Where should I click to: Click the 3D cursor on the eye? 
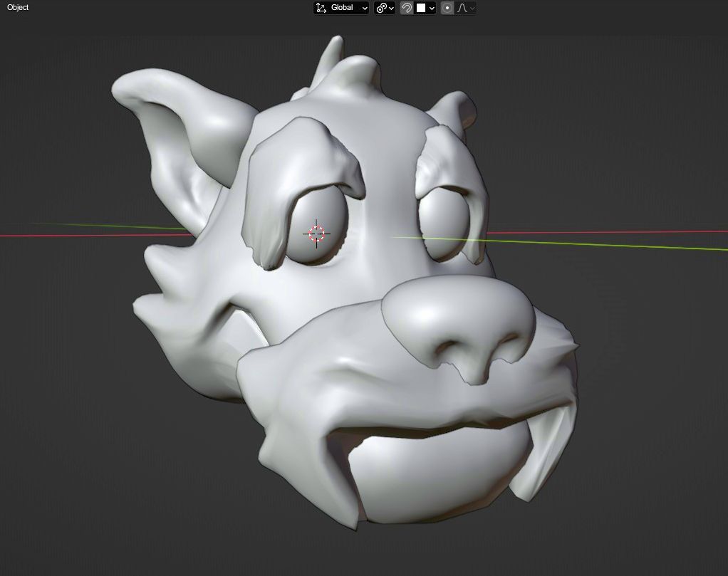pyautogui.click(x=316, y=234)
